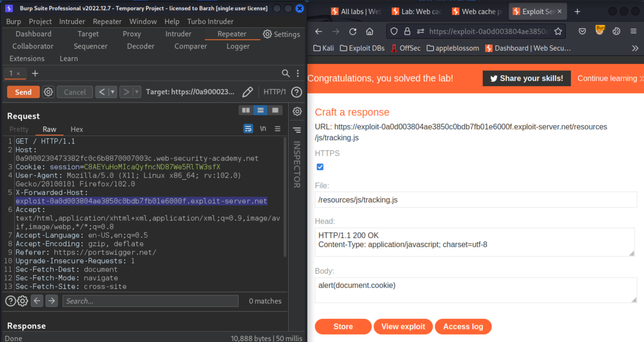This screenshot has height=342, width=644.
Task: Add a new Repeater tab with plus
Action: [35, 73]
